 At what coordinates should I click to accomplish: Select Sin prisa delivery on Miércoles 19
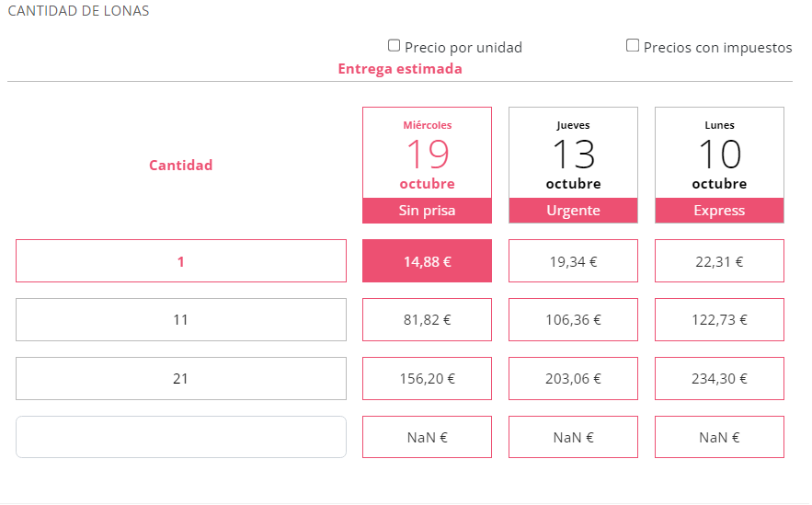(427, 165)
